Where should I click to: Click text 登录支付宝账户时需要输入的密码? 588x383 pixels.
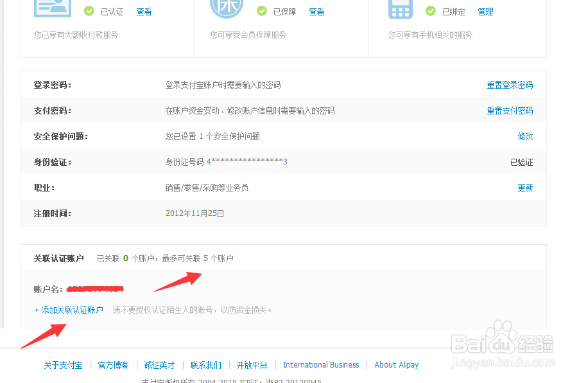[x=223, y=85]
